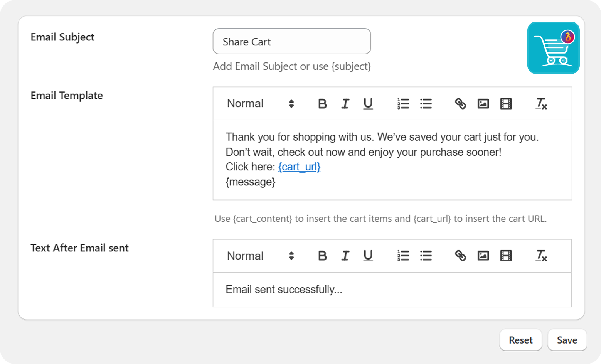Click the Reset button
606x364 pixels.
click(x=520, y=340)
